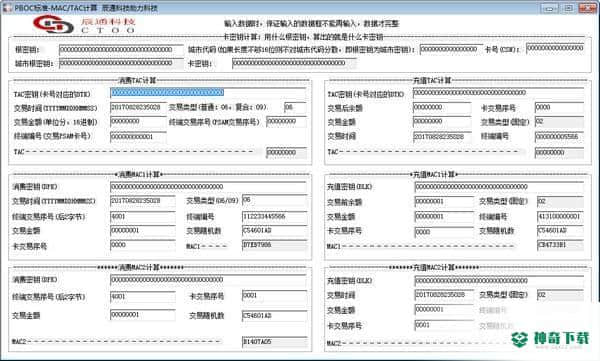Click the 卡密钥 card key field
Screen dimensions: 600x361
tap(294, 63)
